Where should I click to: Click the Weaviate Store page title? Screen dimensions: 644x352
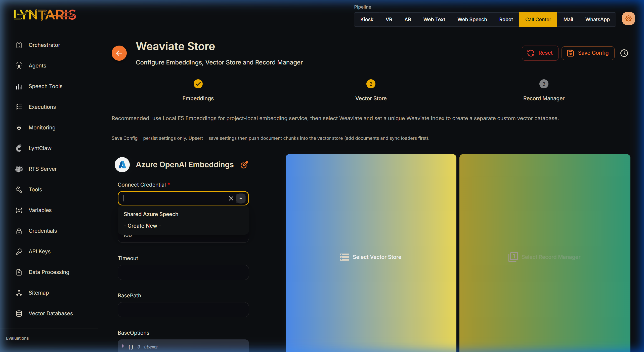click(x=176, y=46)
